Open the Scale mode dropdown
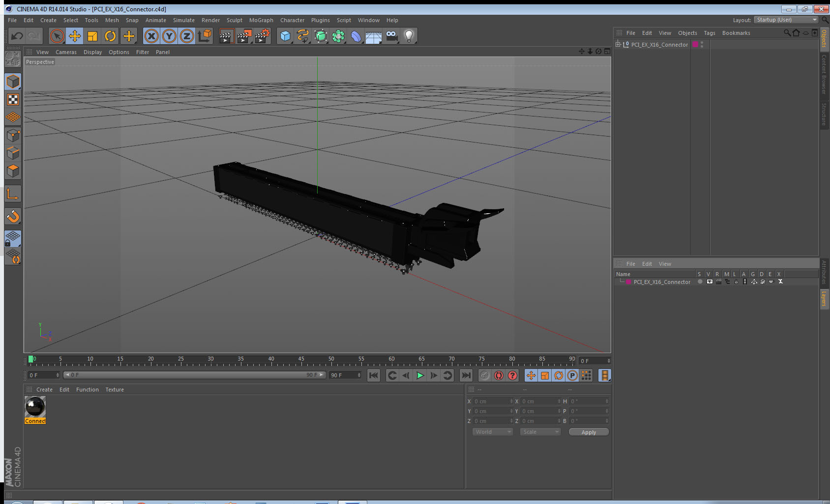The width and height of the screenshot is (830, 504). [540, 432]
